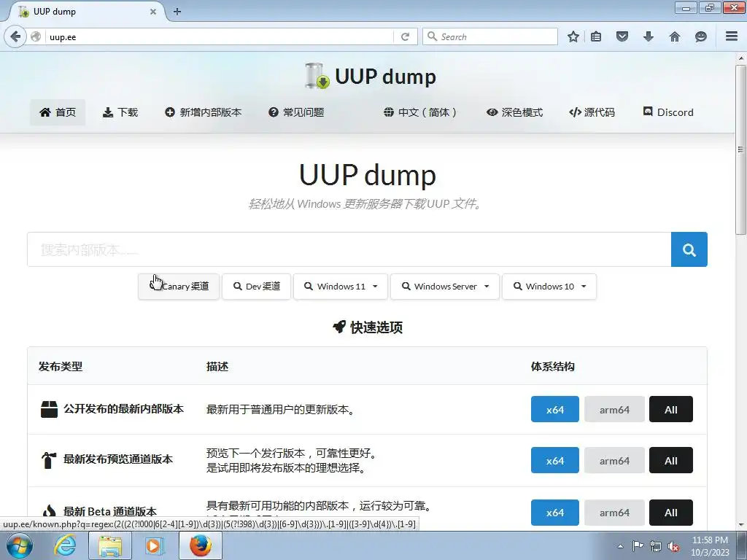Open the 下载 nav item

(120, 112)
